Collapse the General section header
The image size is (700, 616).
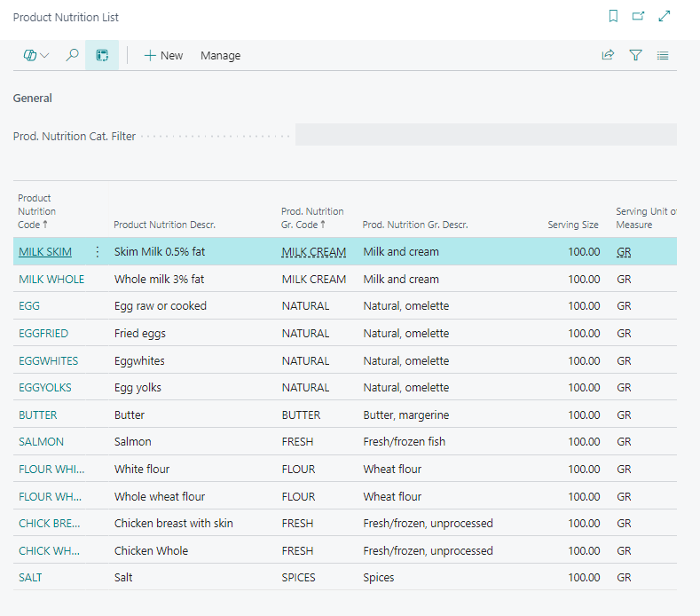[33, 99]
